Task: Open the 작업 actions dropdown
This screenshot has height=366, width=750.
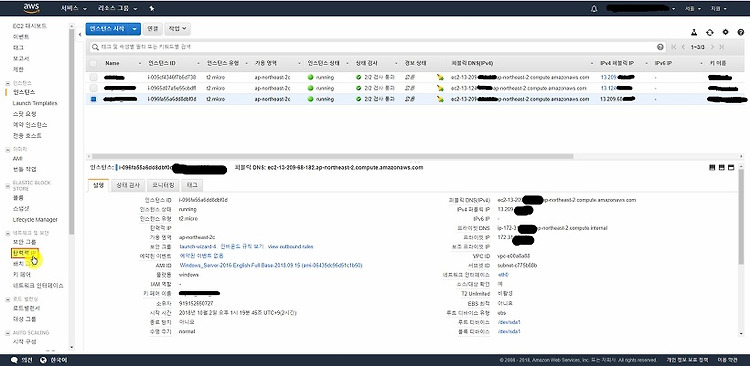Action: click(177, 29)
